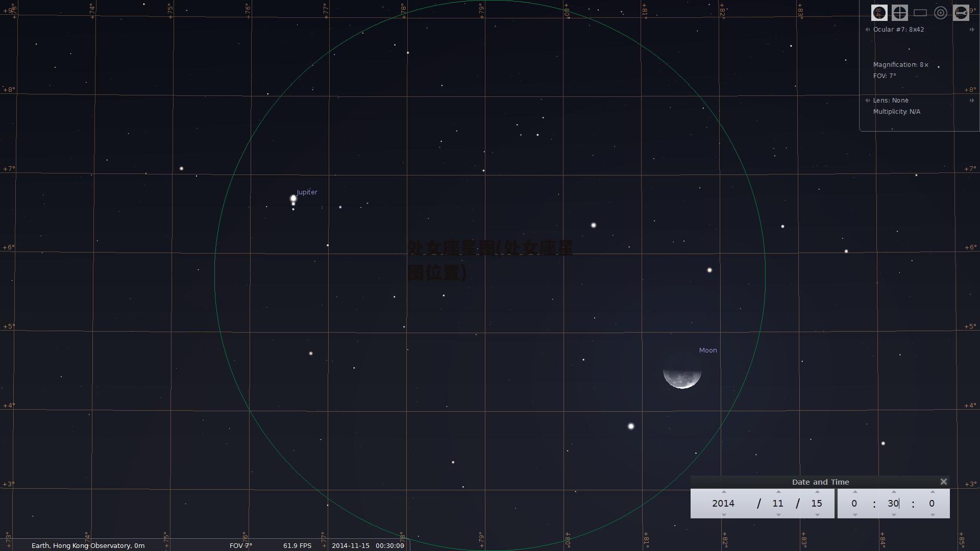The height and width of the screenshot is (551, 980).
Task: Click '61.9 FPS' in the status bar
Action: point(297,545)
